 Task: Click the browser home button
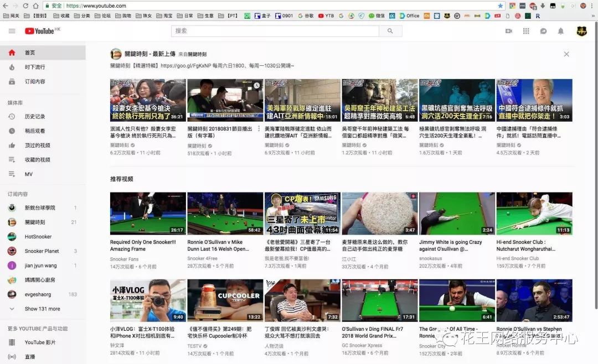(35, 6)
